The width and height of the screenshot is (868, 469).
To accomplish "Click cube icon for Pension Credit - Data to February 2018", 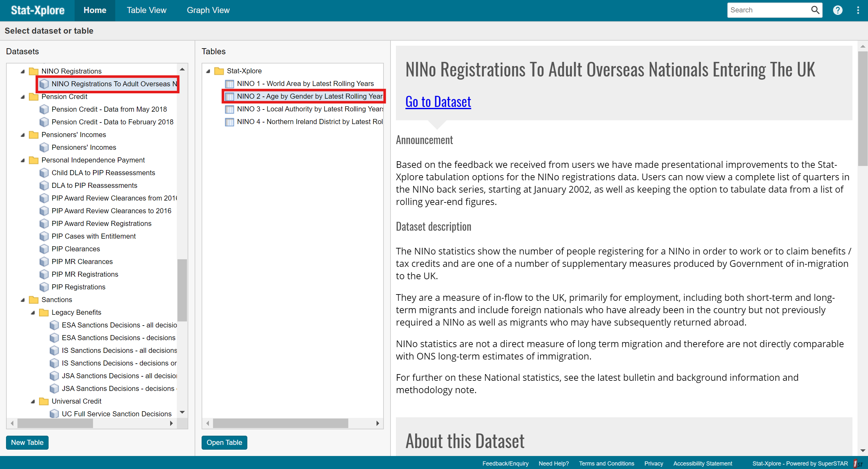I will (x=44, y=122).
